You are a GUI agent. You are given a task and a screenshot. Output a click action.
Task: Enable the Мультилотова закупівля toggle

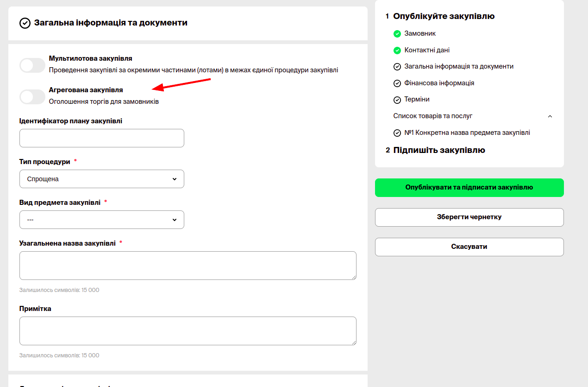[x=32, y=65]
